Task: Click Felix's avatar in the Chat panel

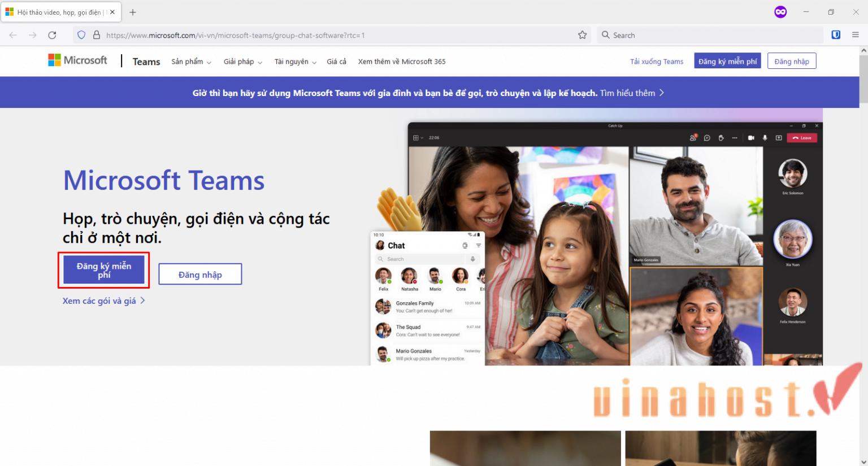Action: (x=383, y=276)
